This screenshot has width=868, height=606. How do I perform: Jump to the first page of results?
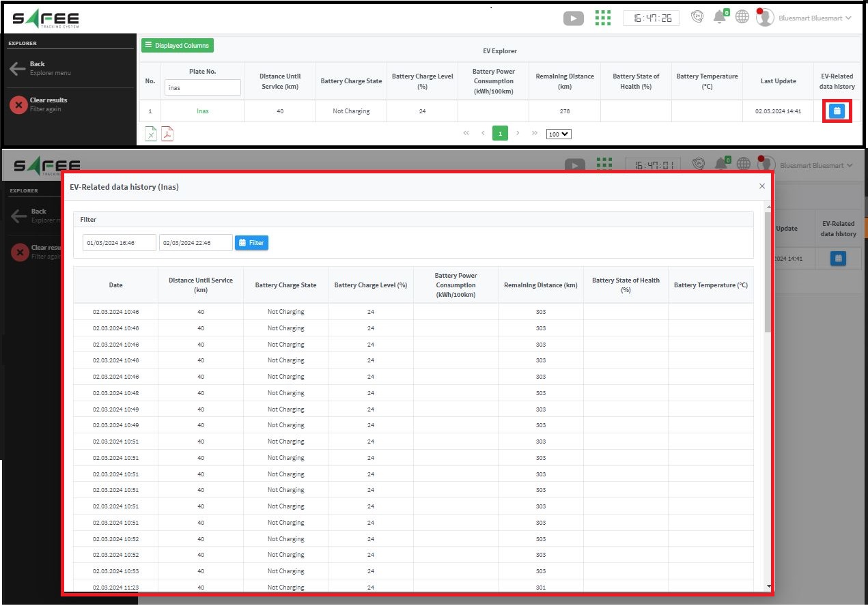(466, 134)
